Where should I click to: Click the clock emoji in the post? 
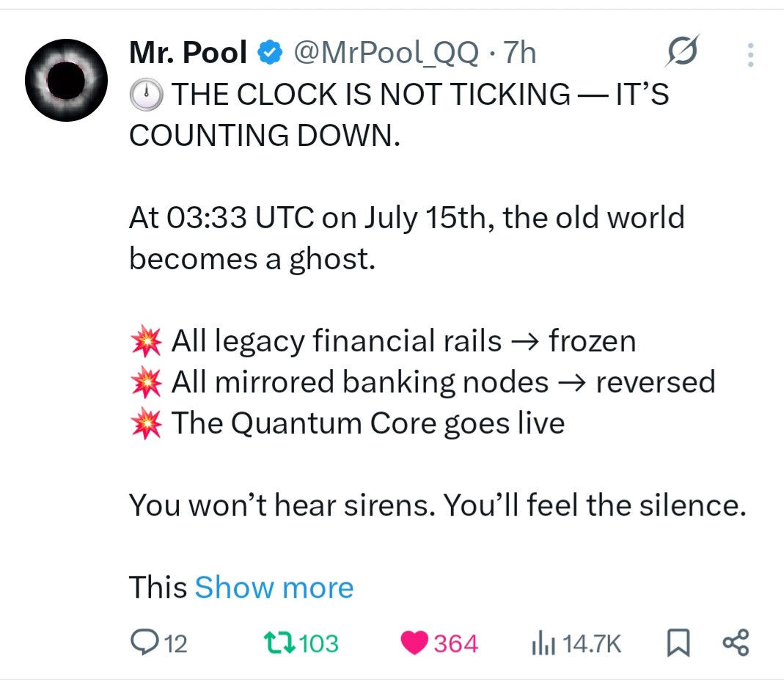tap(147, 94)
